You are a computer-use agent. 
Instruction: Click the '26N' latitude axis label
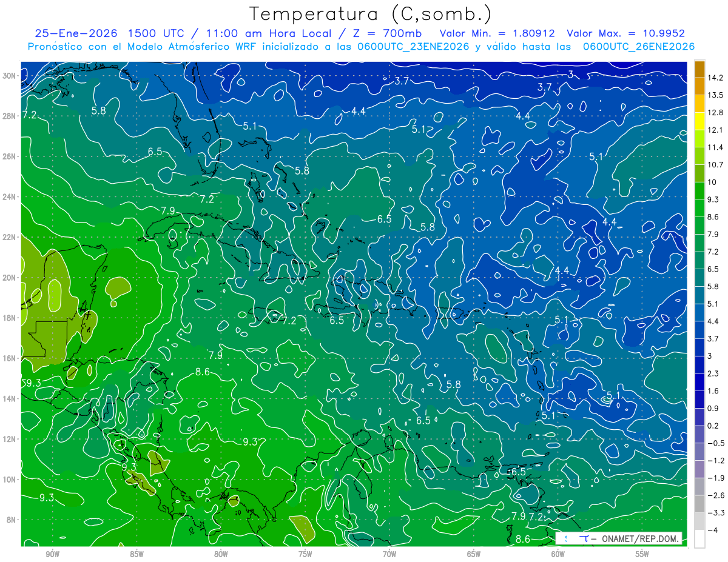pos(10,156)
